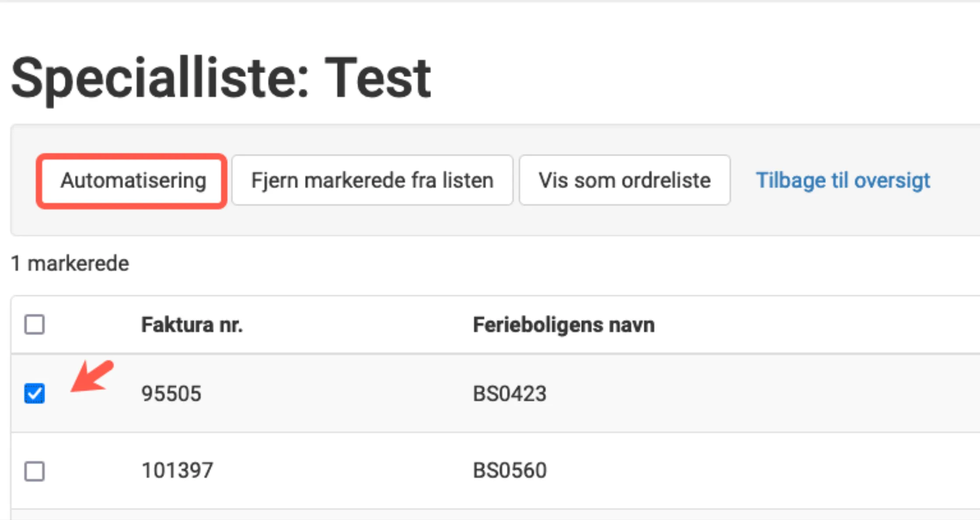Click the 1 markerede counter text
This screenshot has width=980, height=520.
tap(70, 263)
